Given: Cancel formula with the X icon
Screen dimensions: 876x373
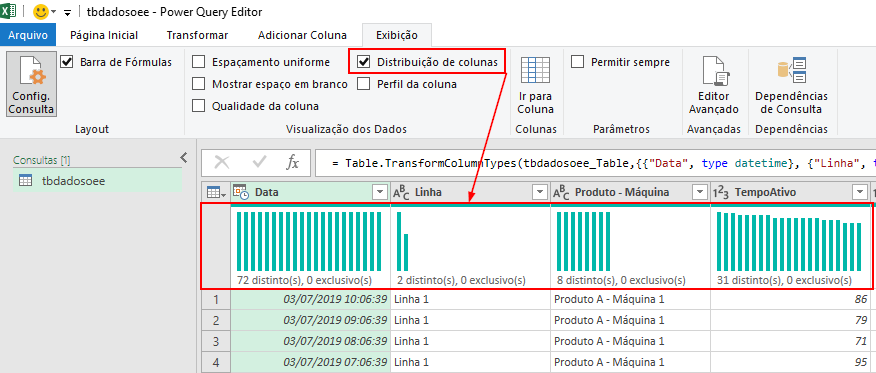Looking at the screenshot, I should coord(222,162).
